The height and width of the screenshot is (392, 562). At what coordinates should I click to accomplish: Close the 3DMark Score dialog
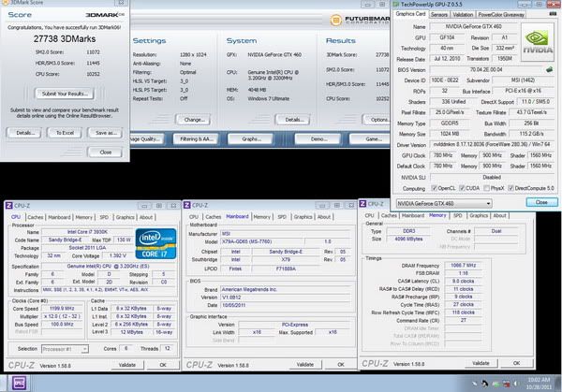tap(105, 152)
